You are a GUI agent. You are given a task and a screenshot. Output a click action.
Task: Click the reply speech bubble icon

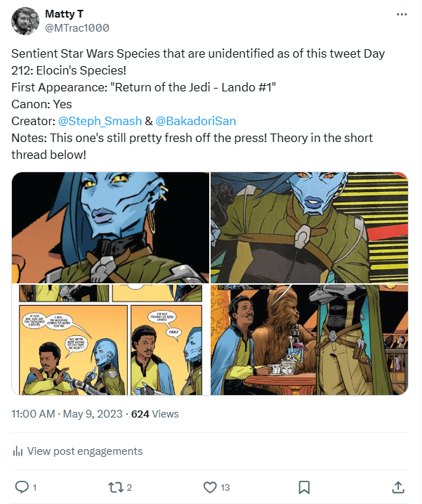(x=22, y=486)
